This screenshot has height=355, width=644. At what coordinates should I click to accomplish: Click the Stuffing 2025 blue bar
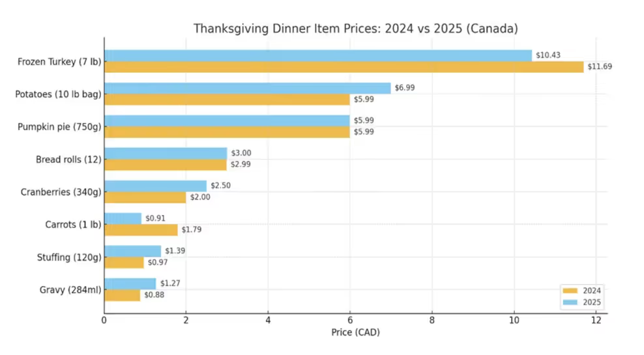[132, 251]
